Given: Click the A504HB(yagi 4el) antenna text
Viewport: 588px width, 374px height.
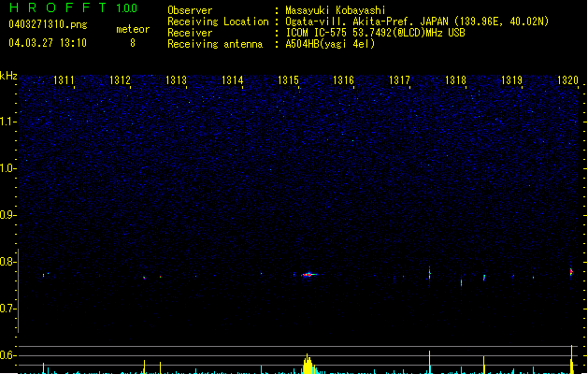Looking at the screenshot, I should pyautogui.click(x=330, y=44).
